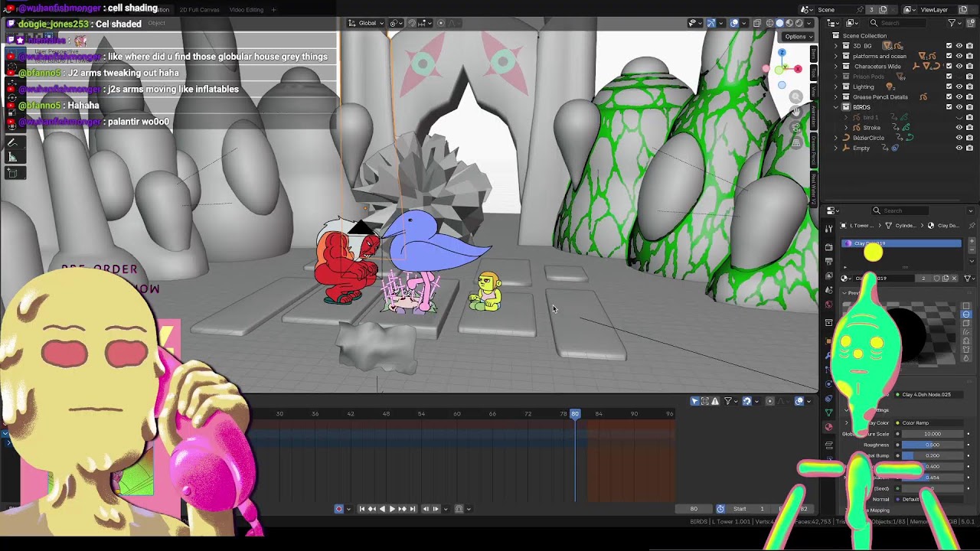The width and height of the screenshot is (980, 551).
Task: Open outliner filter dropdown
Action: [x=955, y=23]
